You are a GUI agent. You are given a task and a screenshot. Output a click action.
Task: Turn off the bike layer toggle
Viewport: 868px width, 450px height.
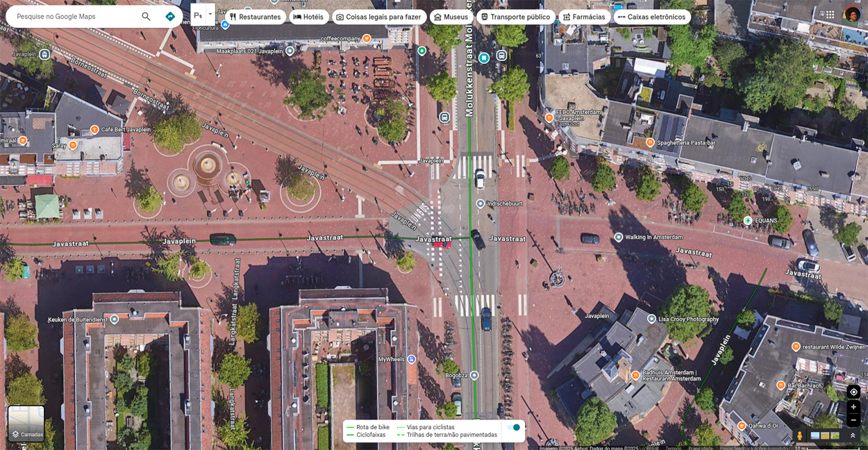pos(513,428)
